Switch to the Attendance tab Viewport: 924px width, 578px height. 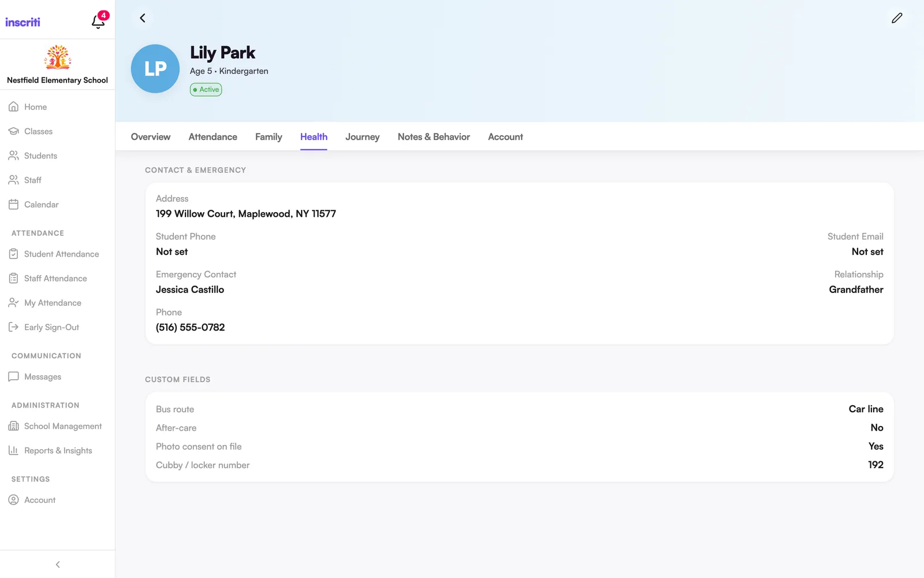[213, 137]
